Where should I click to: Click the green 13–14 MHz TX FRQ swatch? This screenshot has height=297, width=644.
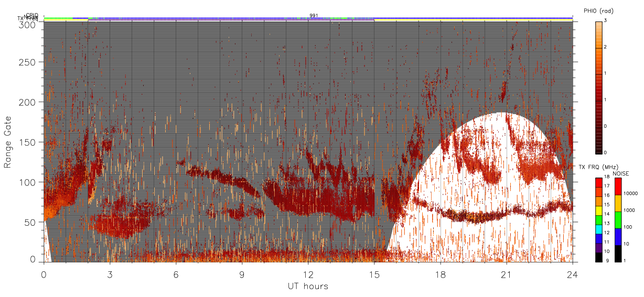click(x=599, y=220)
